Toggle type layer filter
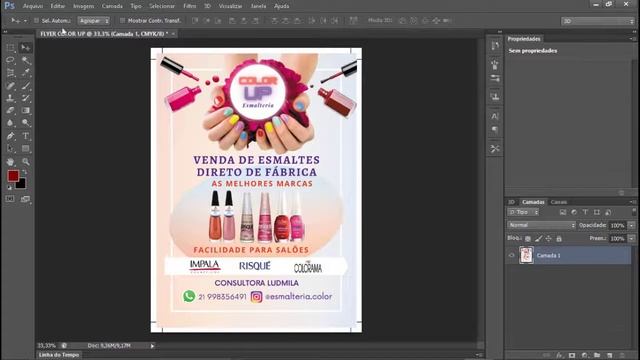Screen dimensions: 640x360 pyautogui.click(x=585, y=212)
